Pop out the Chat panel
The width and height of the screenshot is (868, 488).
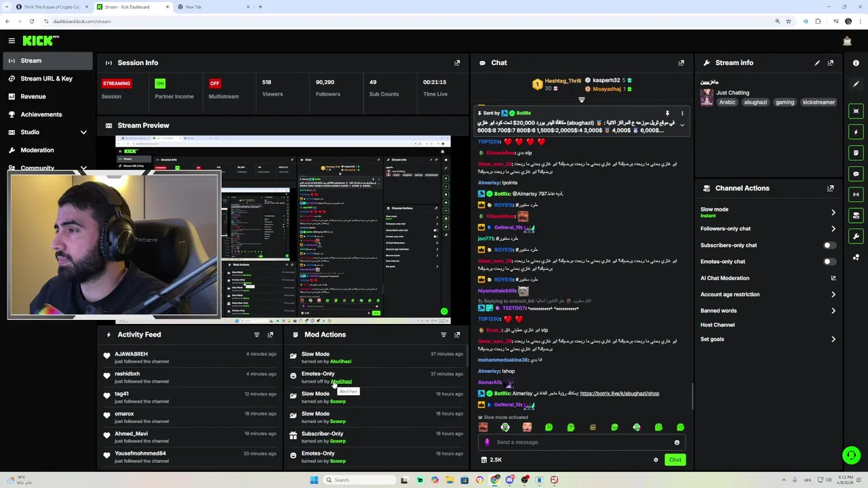tap(681, 62)
